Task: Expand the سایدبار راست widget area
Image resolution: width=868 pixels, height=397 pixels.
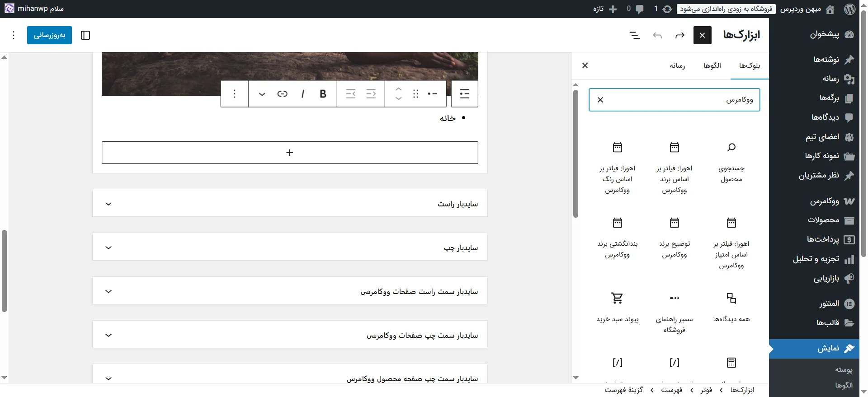Action: tap(290, 204)
